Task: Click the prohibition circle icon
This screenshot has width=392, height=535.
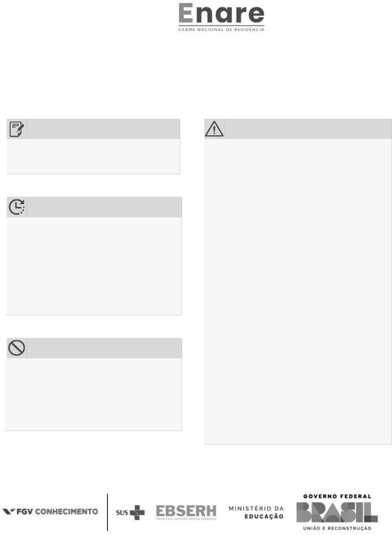Action: 17,348
